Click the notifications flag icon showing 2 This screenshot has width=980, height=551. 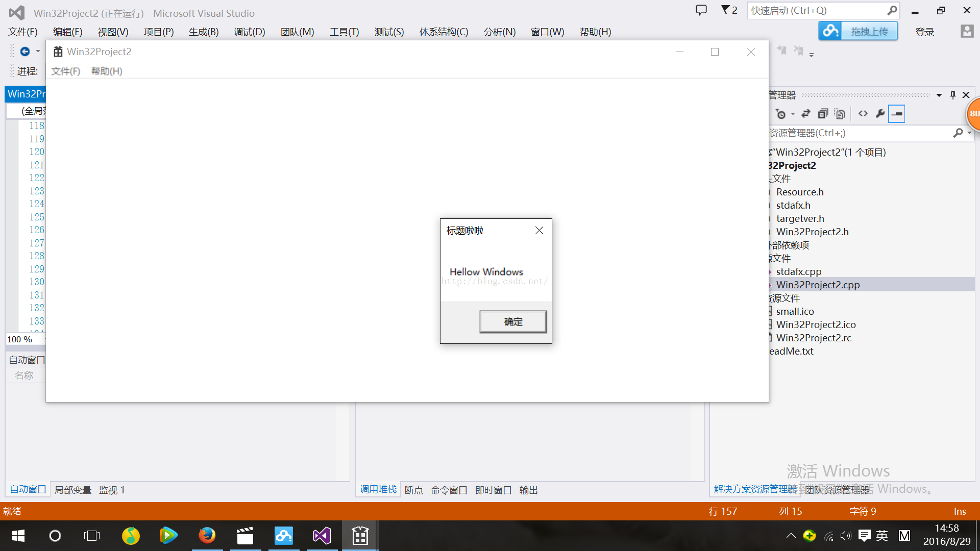728,10
